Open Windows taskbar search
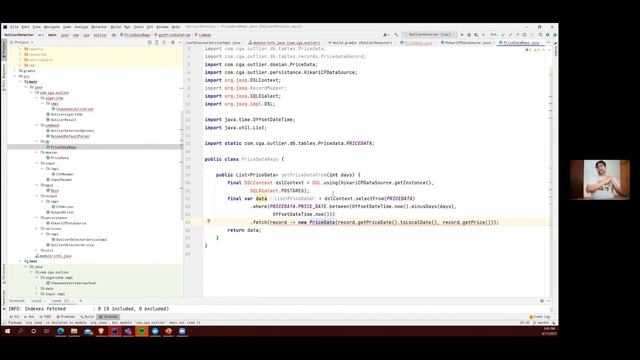This screenshot has height=360, width=640. [20, 331]
